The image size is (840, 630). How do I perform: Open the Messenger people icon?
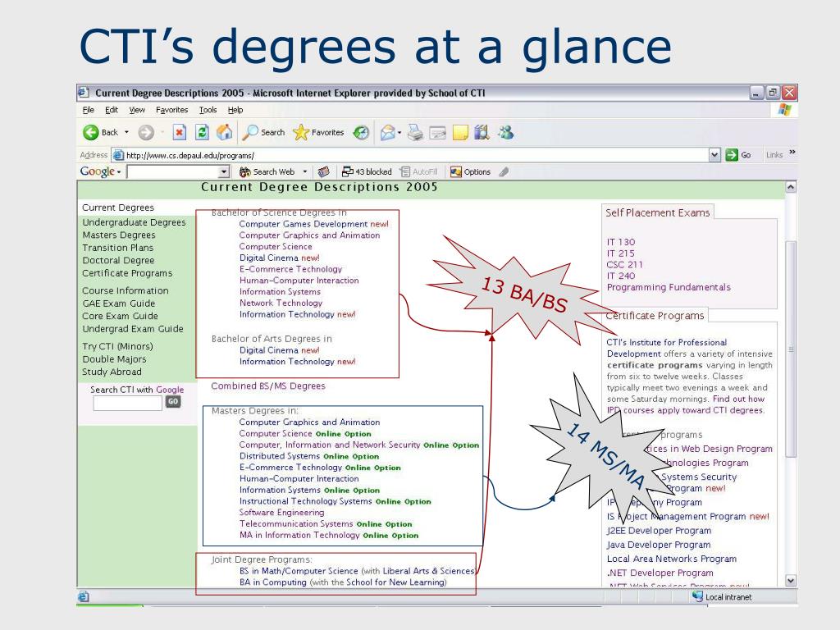[505, 132]
